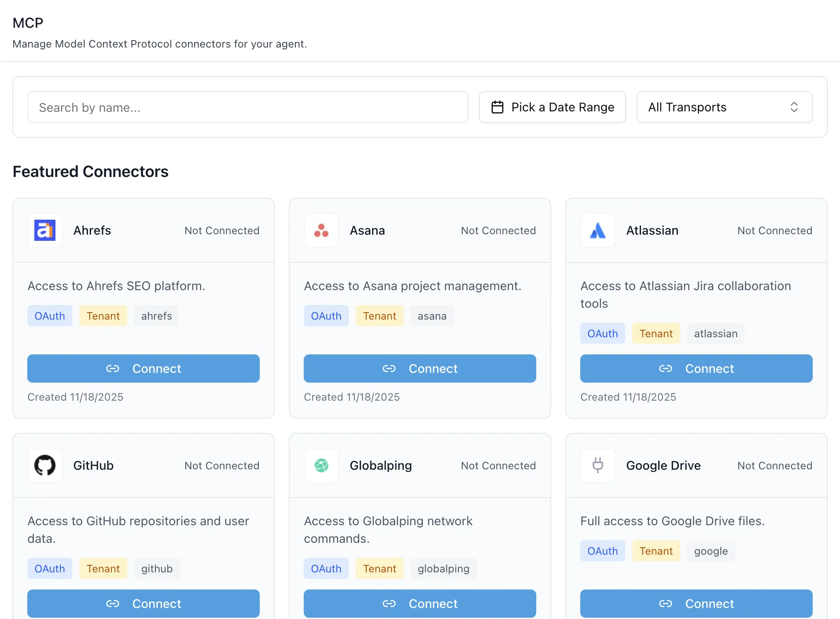Connect the Ahrefs connector
840x619 pixels.
pos(144,368)
